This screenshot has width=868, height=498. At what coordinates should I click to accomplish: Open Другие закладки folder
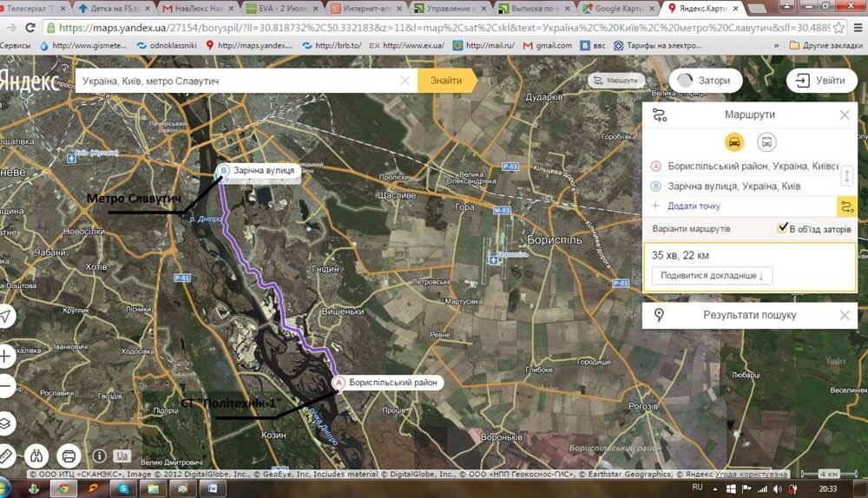[x=825, y=45]
